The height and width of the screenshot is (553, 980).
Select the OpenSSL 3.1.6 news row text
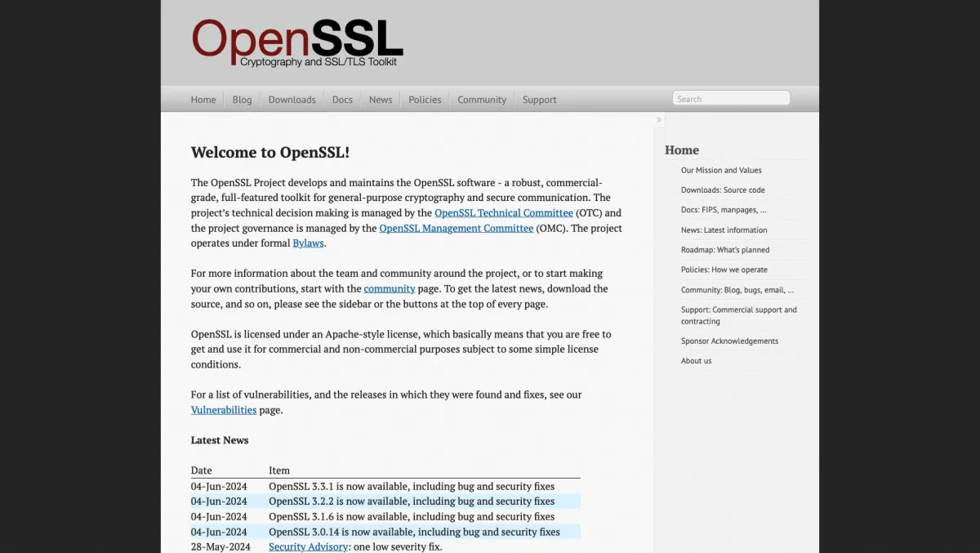point(412,516)
